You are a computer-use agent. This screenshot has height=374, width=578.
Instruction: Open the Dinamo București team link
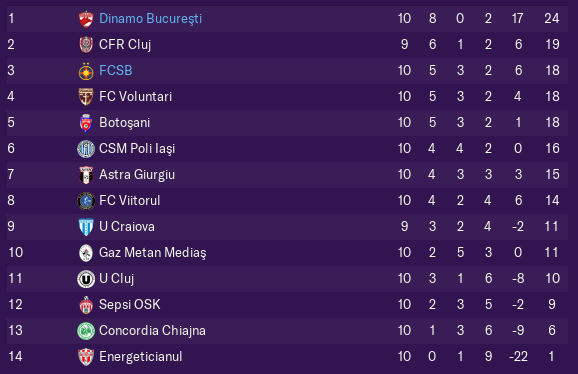[150, 18]
